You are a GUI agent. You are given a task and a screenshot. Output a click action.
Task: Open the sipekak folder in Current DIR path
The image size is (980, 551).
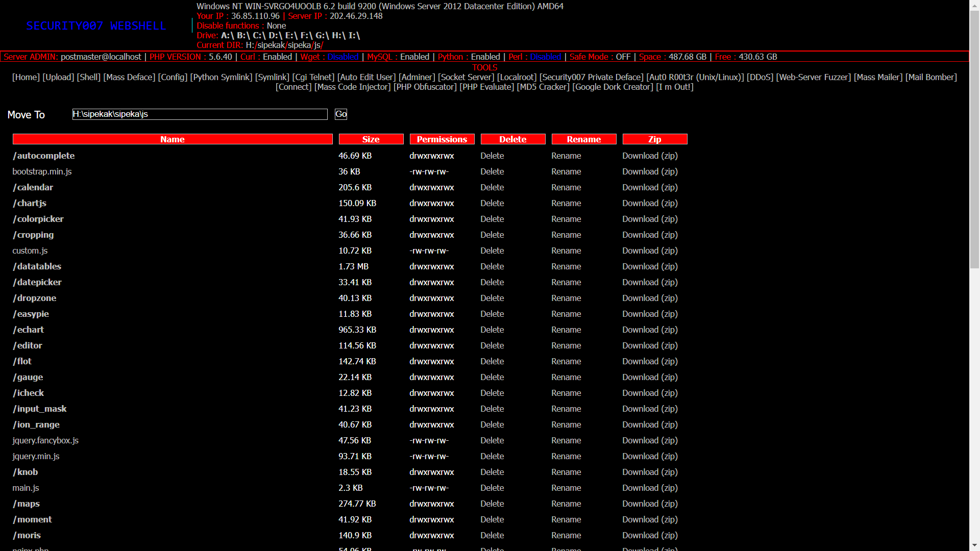[x=271, y=45]
